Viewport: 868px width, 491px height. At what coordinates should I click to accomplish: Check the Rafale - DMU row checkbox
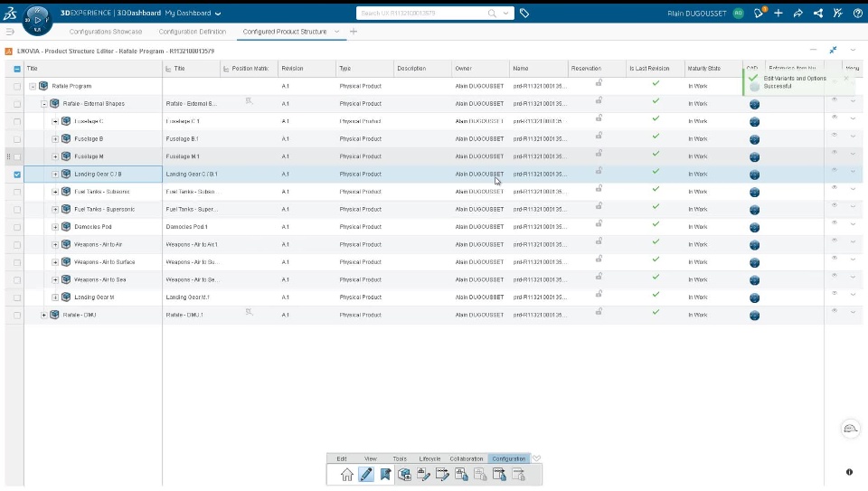coord(17,315)
